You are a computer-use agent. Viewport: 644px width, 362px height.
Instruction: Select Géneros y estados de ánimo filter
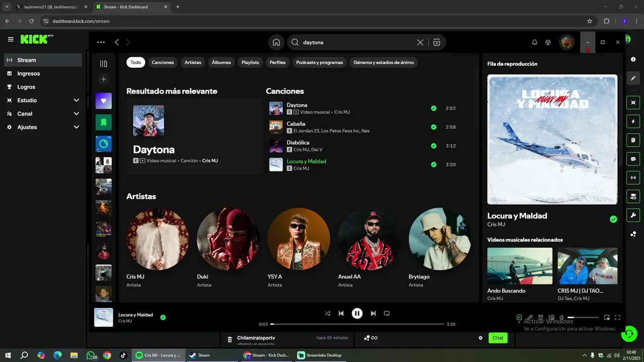pos(384,62)
